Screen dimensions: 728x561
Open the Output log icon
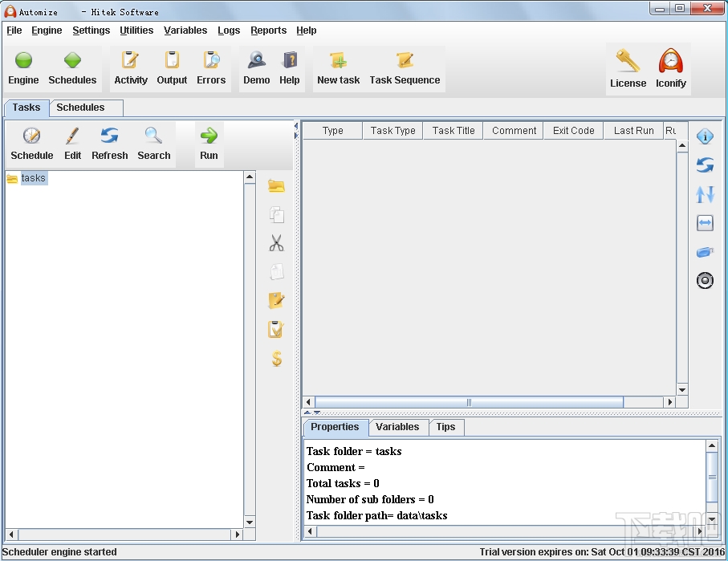[172, 60]
